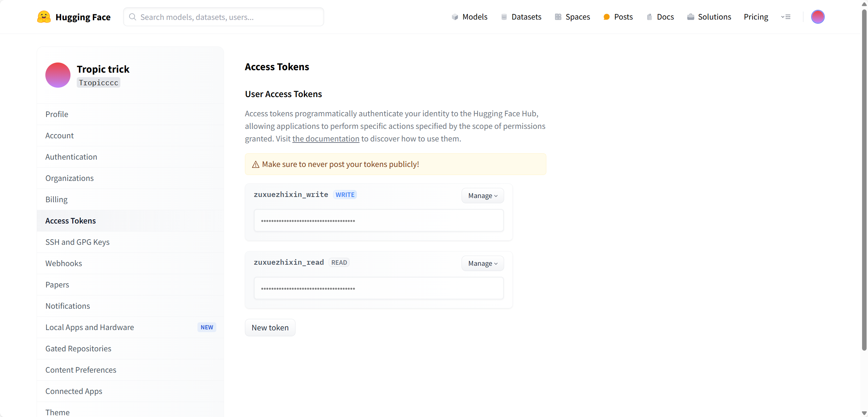Screen dimensions: 868x417
Task: Click the New token button
Action: [270, 328]
